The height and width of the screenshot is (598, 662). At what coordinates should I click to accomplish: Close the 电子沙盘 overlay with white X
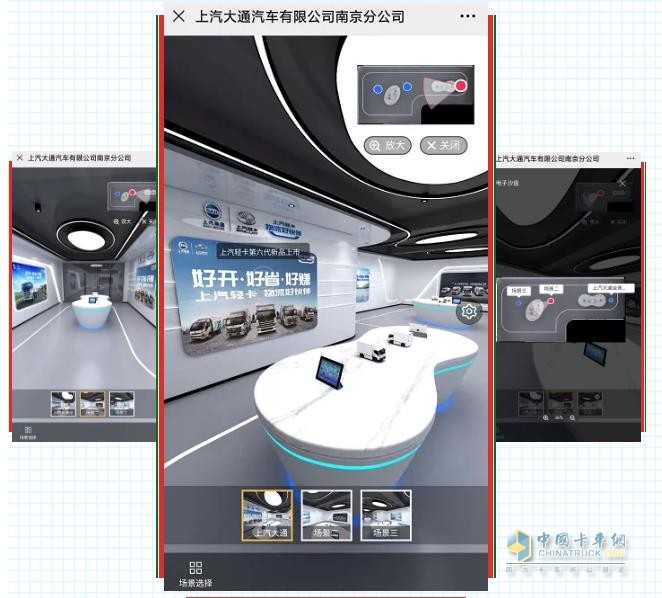click(622, 183)
